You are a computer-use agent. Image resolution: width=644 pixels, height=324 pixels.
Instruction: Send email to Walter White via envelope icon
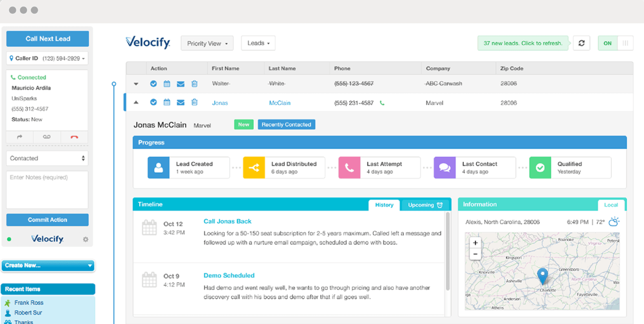coord(181,84)
